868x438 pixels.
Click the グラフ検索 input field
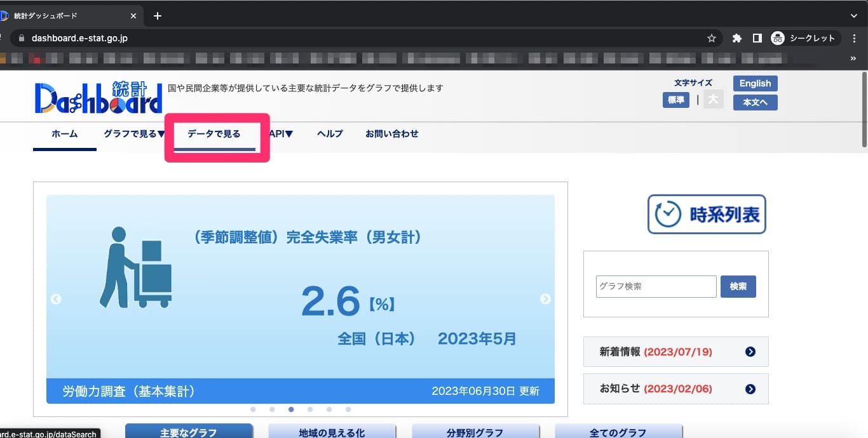coord(656,286)
